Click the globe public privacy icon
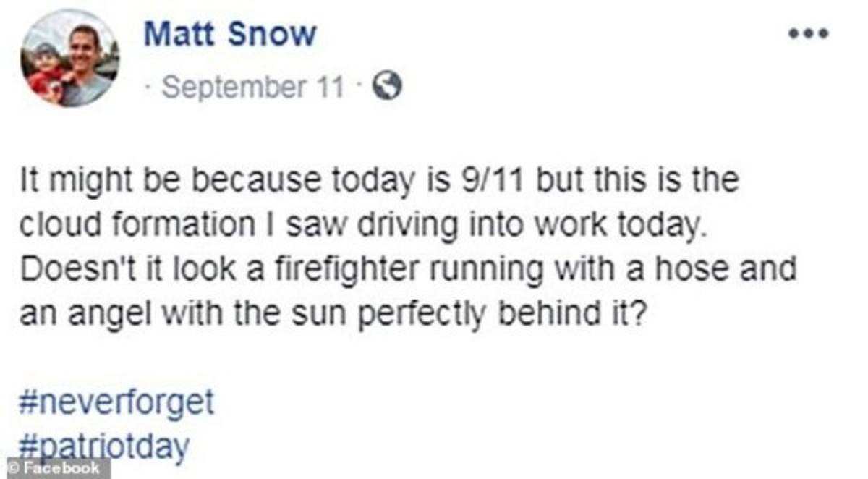This screenshot has height=479, width=868. (x=387, y=88)
